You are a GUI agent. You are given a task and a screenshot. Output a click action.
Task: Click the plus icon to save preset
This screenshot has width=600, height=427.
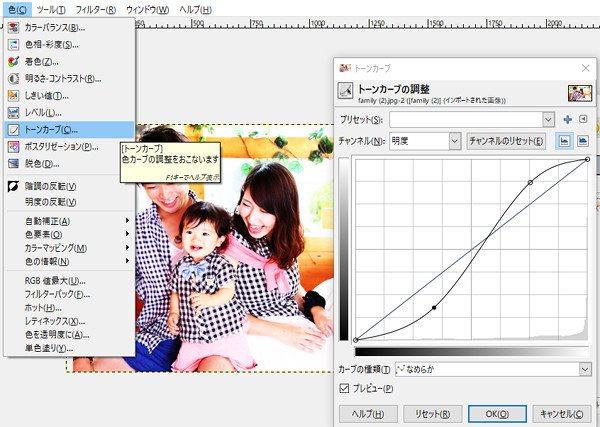pyautogui.click(x=567, y=120)
